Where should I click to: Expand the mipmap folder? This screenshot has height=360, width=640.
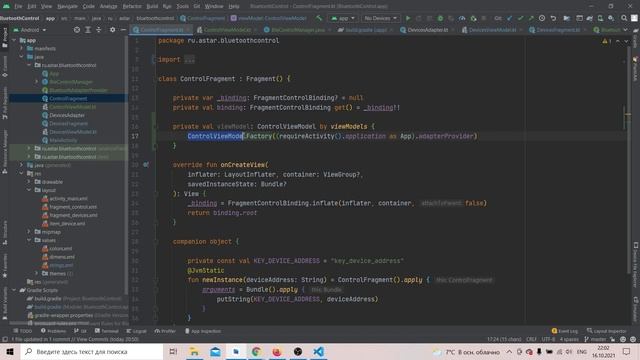point(29,232)
